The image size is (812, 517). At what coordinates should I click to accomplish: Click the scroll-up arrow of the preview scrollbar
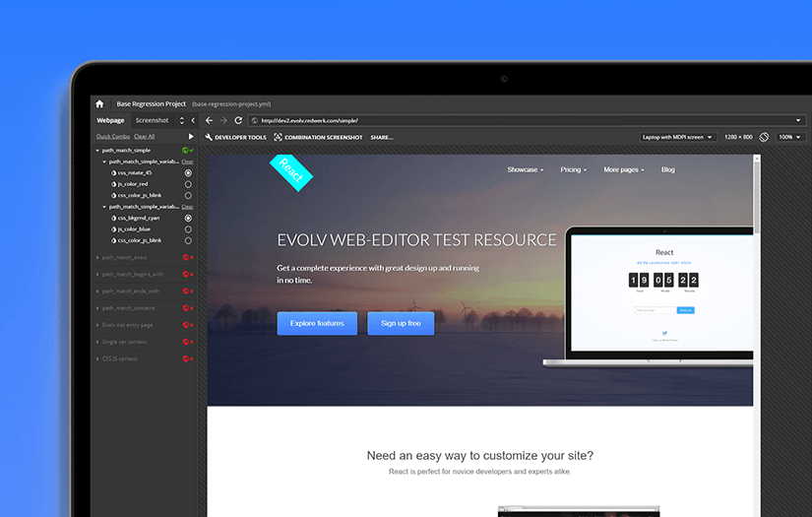point(757,158)
